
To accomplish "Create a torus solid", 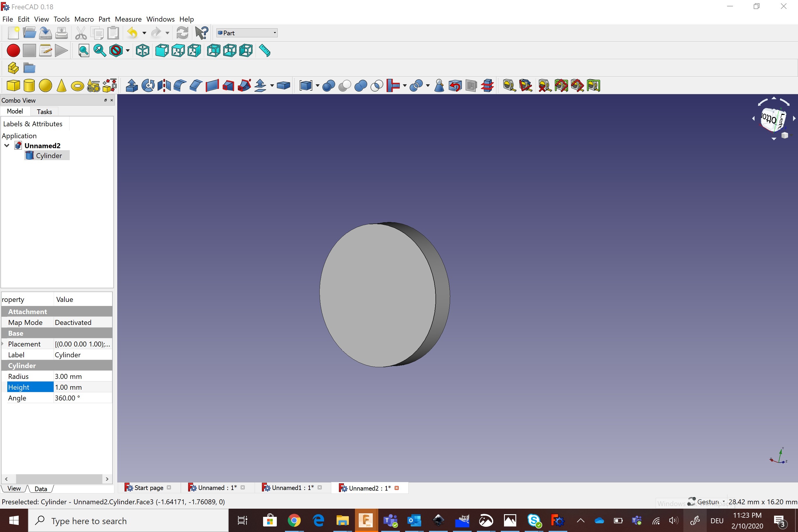I will click(77, 86).
